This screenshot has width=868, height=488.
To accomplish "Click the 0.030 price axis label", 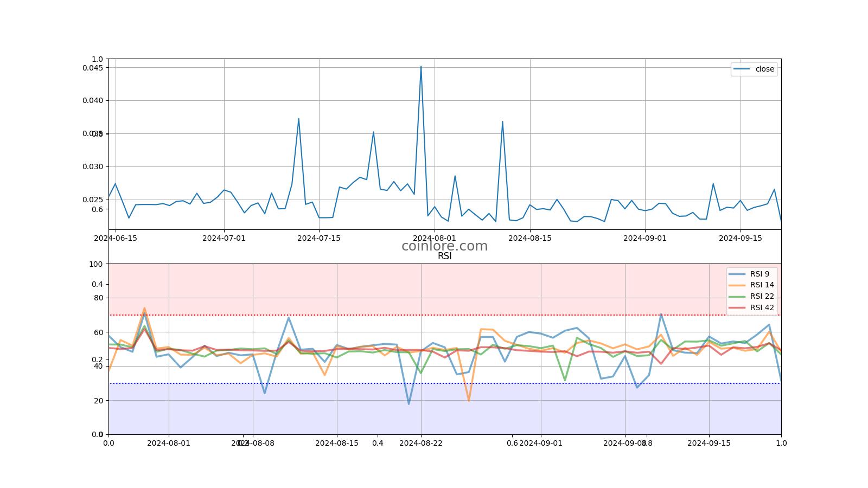I will [x=92, y=166].
